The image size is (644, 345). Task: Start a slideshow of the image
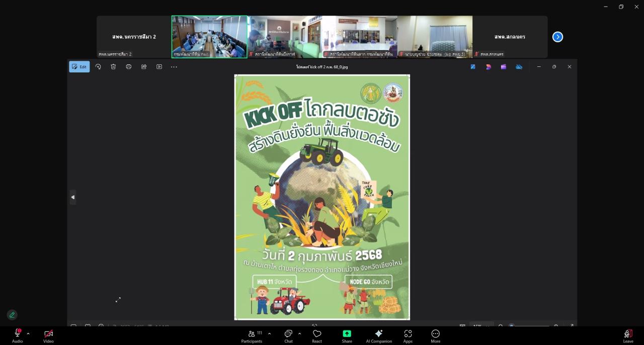[159, 66]
